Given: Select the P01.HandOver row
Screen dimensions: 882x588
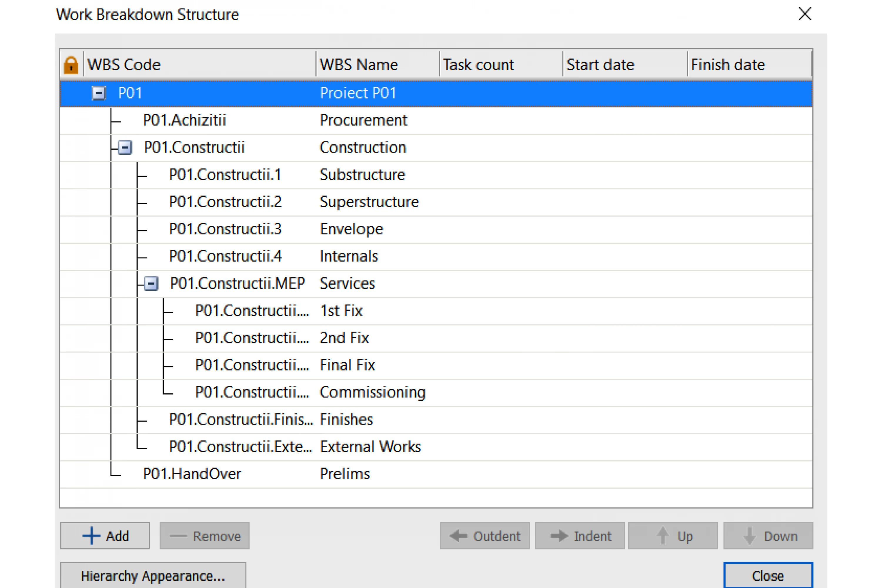Looking at the screenshot, I should pos(436,474).
